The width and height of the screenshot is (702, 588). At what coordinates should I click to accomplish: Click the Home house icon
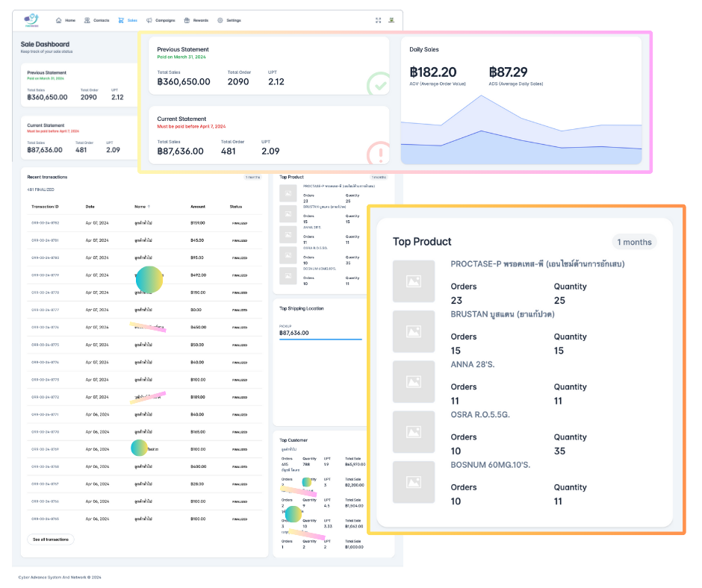(60, 20)
